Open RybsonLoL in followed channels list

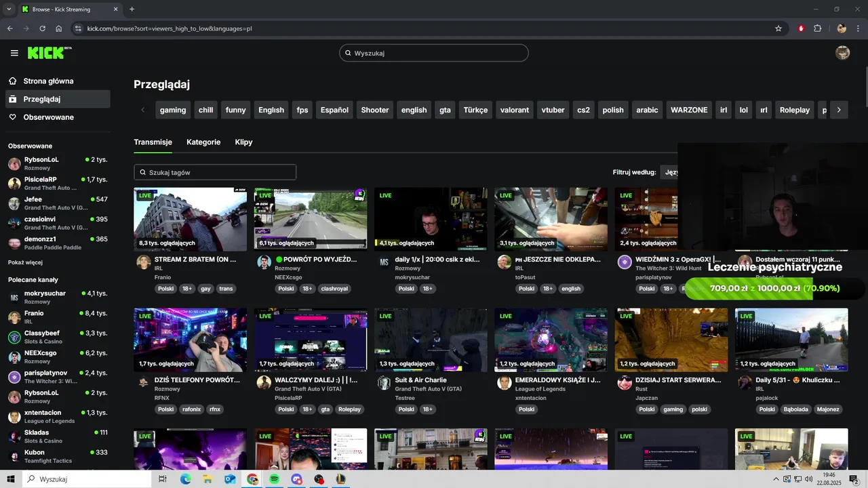57,163
